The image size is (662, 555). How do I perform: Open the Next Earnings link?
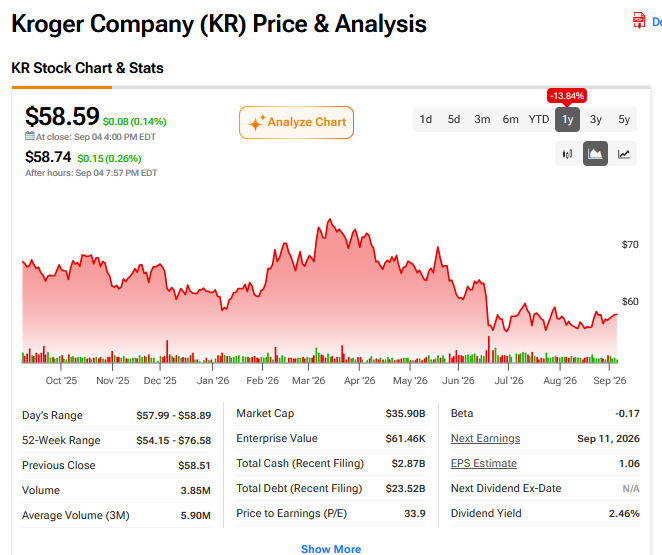pyautogui.click(x=486, y=439)
